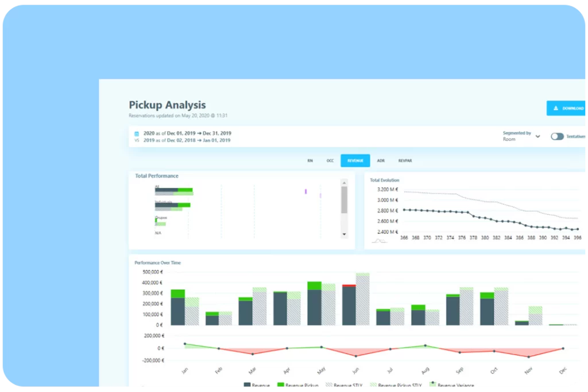588x392 pixels.
Task: Open the 2019 comparison date range selector
Action: [x=187, y=140]
